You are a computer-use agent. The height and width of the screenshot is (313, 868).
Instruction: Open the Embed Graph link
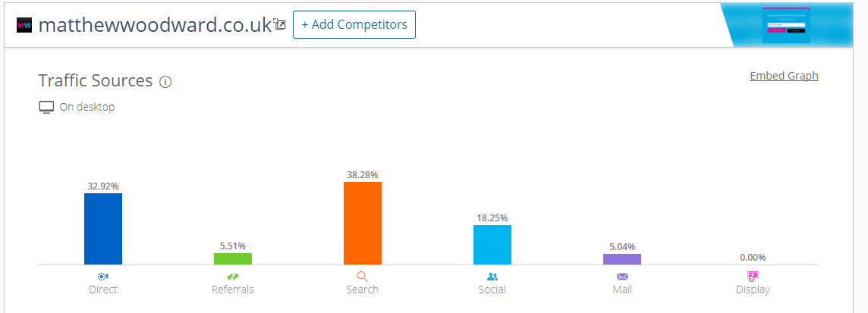click(784, 76)
